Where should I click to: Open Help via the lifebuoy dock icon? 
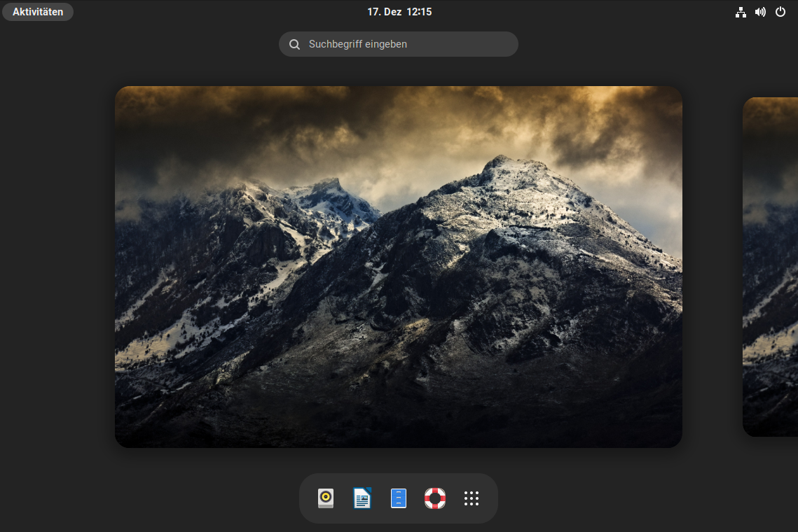click(x=434, y=498)
